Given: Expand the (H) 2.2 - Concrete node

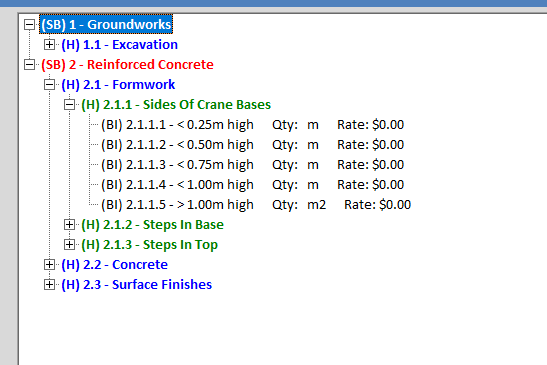Looking at the screenshot, I should tap(50, 265).
